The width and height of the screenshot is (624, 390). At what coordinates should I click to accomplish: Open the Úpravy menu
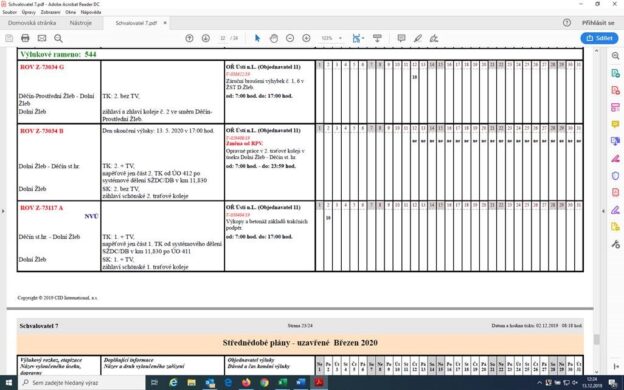[29, 12]
